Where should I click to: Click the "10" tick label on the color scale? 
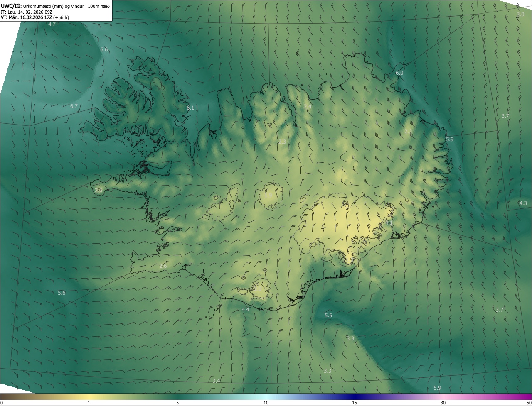[266, 403]
